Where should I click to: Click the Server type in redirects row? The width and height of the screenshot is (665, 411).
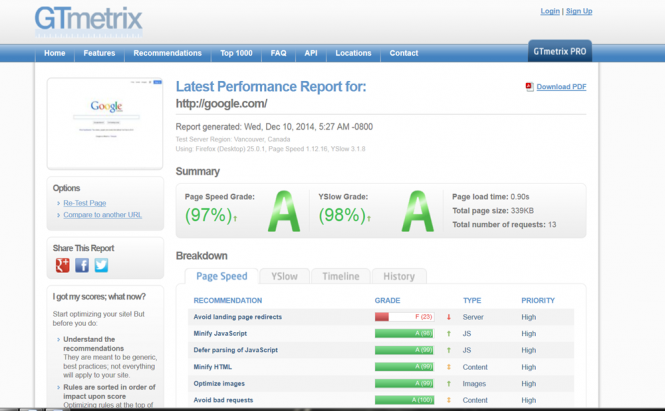point(473,317)
